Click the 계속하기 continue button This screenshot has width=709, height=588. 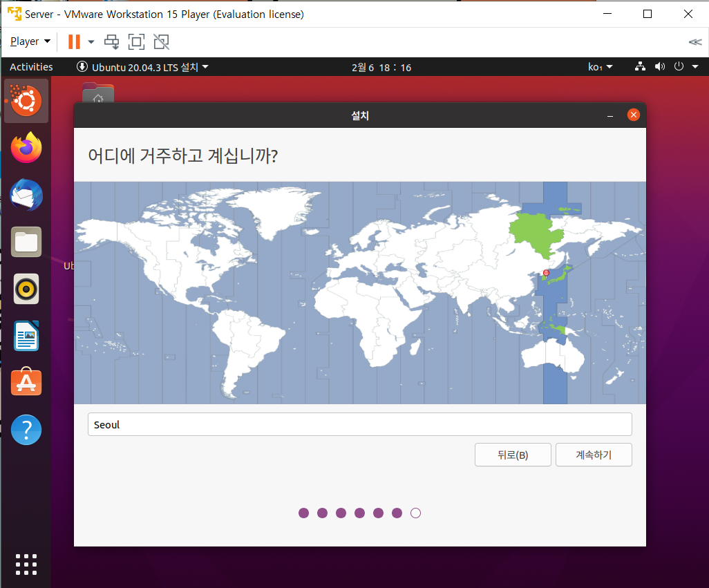point(594,455)
